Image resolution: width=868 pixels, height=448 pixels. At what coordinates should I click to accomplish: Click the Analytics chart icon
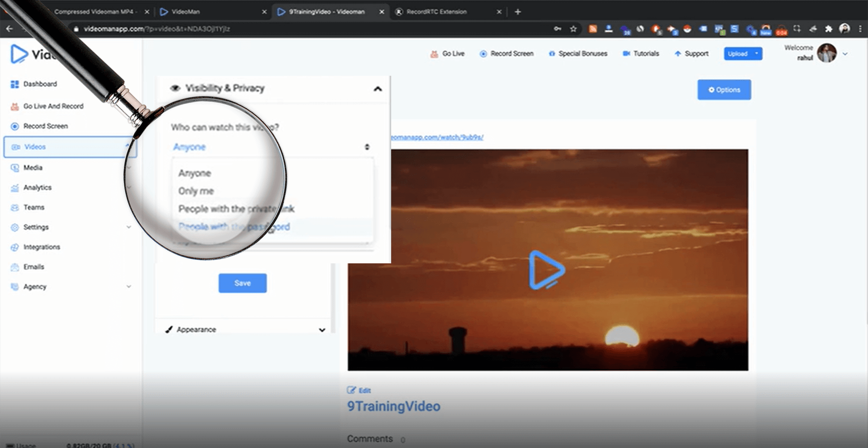15,188
